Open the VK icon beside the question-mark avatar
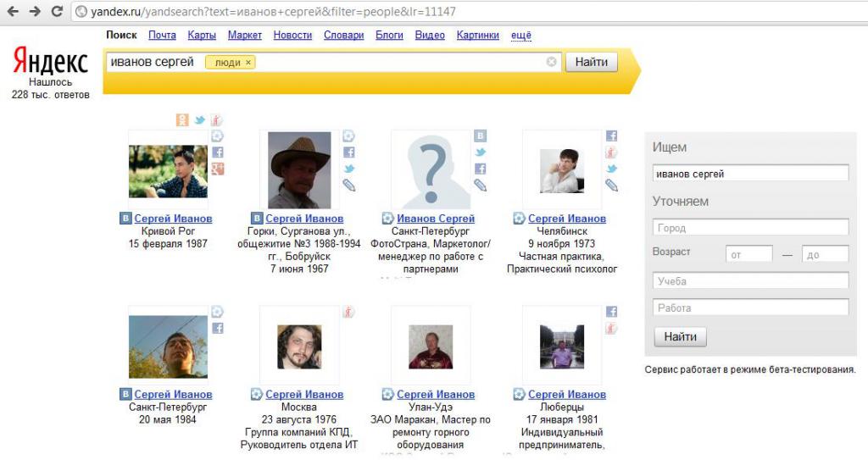This screenshot has width=868, height=460. coord(480,136)
